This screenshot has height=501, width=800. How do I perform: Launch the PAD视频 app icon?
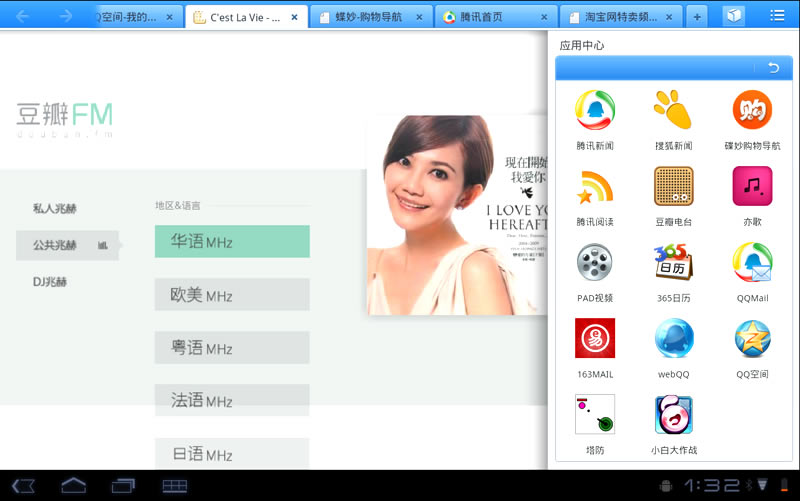(x=595, y=262)
